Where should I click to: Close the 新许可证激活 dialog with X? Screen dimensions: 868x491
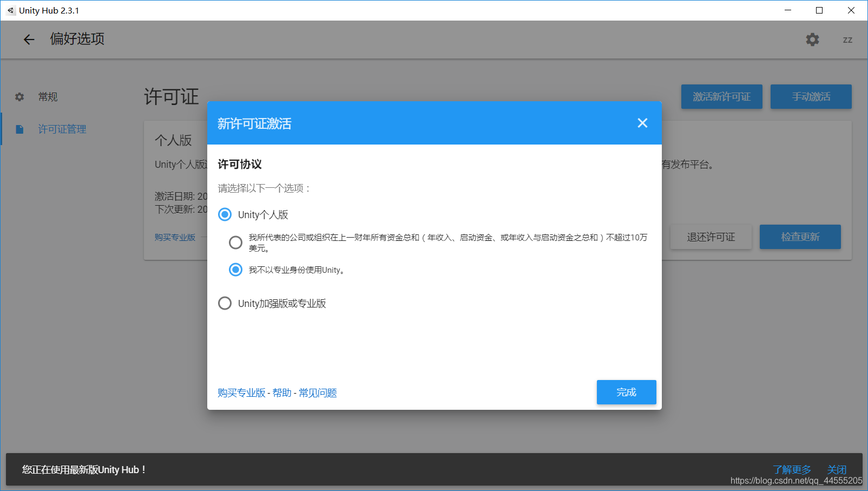[x=642, y=123]
